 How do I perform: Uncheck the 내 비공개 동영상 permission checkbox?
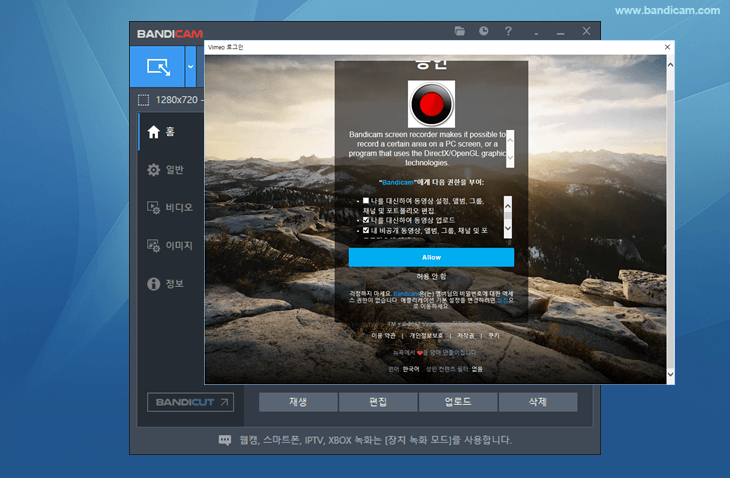[x=366, y=230]
